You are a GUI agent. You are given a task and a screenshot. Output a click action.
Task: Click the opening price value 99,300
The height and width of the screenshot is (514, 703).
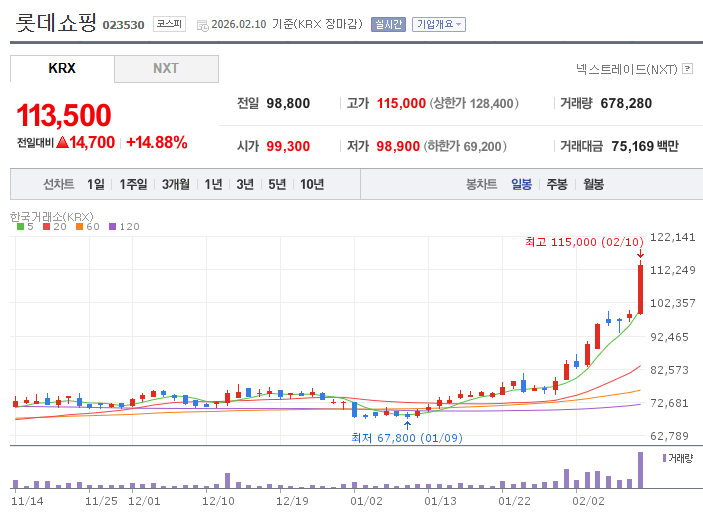point(288,146)
